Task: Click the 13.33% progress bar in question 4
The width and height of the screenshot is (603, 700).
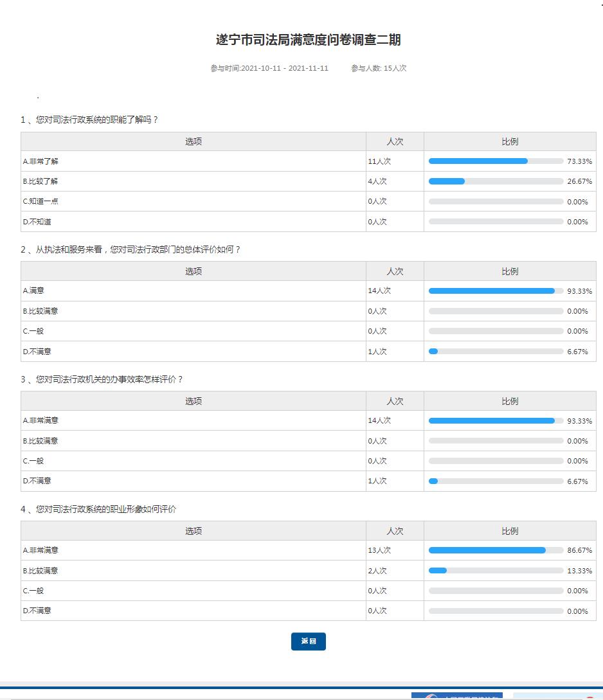Action: click(495, 571)
